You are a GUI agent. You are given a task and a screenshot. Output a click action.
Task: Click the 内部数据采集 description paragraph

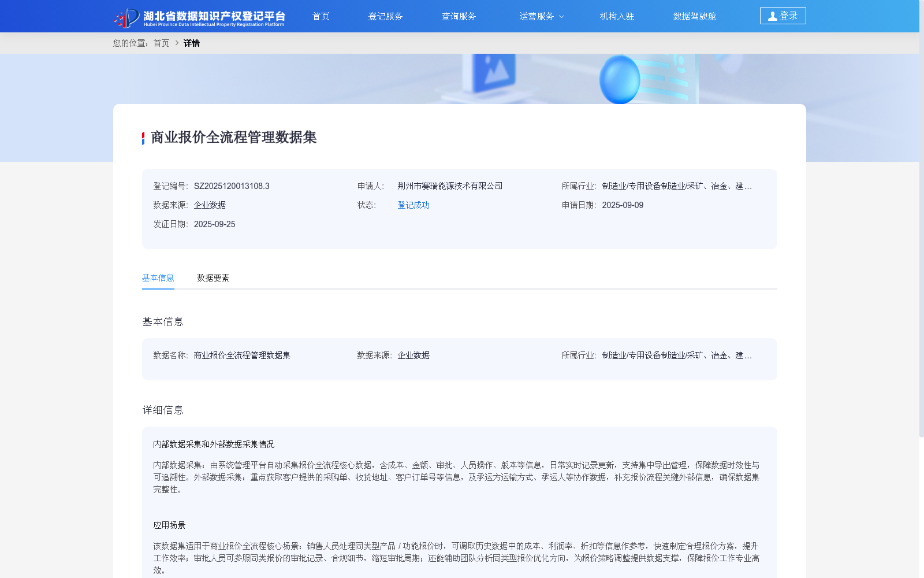pyautogui.click(x=456, y=477)
